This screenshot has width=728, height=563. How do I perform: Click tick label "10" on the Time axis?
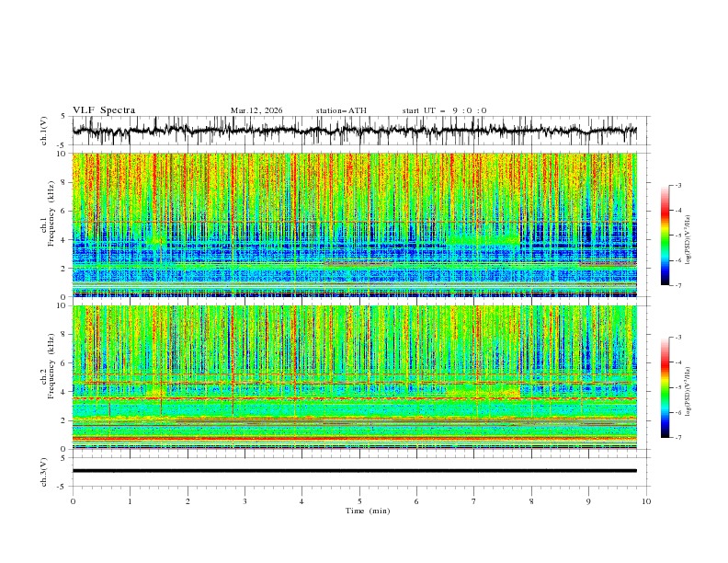point(646,501)
